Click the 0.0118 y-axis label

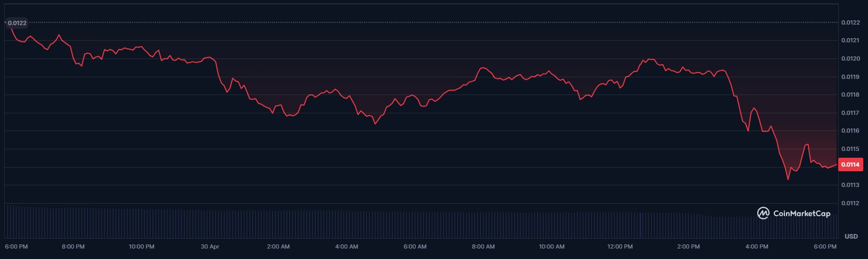coord(850,95)
